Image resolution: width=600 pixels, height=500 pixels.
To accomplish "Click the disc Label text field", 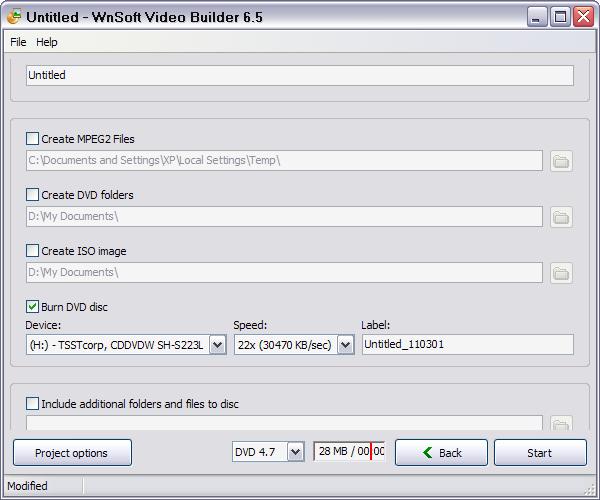I will click(x=467, y=345).
